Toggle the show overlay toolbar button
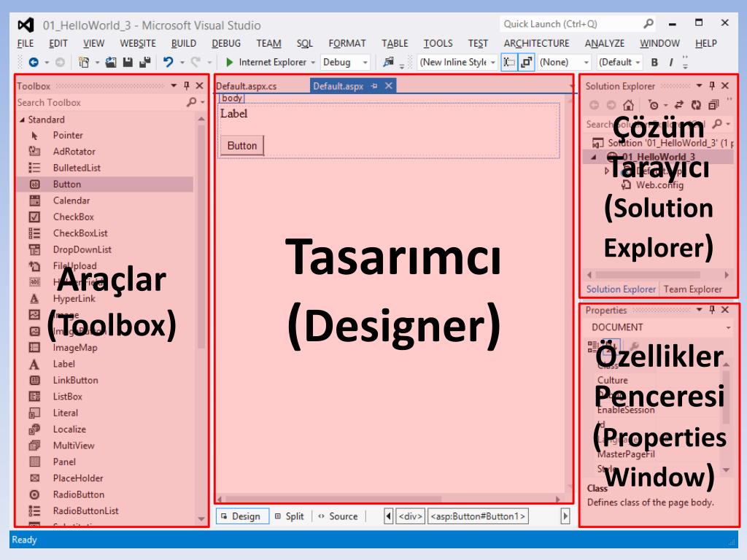 pos(527,62)
